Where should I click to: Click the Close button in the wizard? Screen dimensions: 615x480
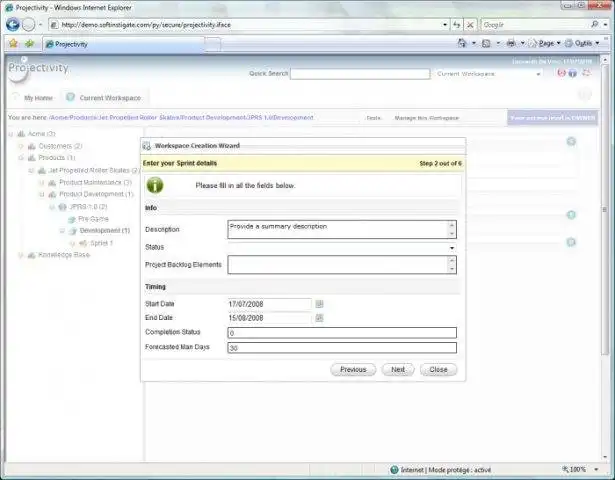(438, 369)
